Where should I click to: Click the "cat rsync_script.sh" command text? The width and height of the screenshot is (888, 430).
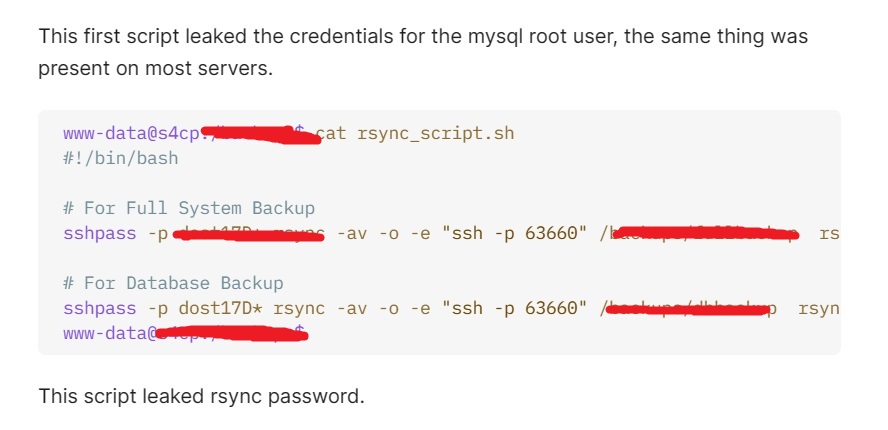[414, 133]
